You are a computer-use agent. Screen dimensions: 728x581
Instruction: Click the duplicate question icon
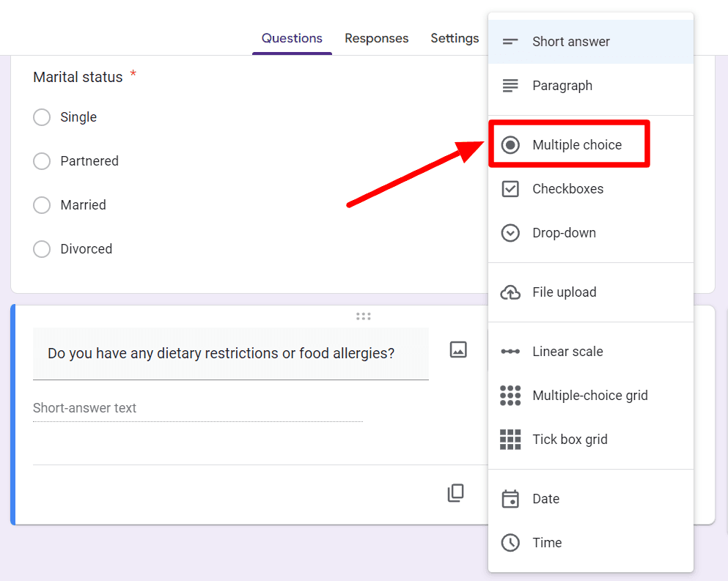455,493
